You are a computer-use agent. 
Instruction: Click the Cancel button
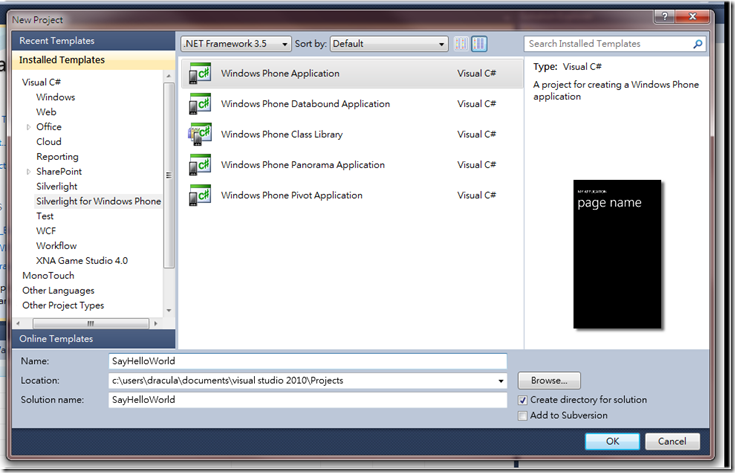click(x=672, y=442)
